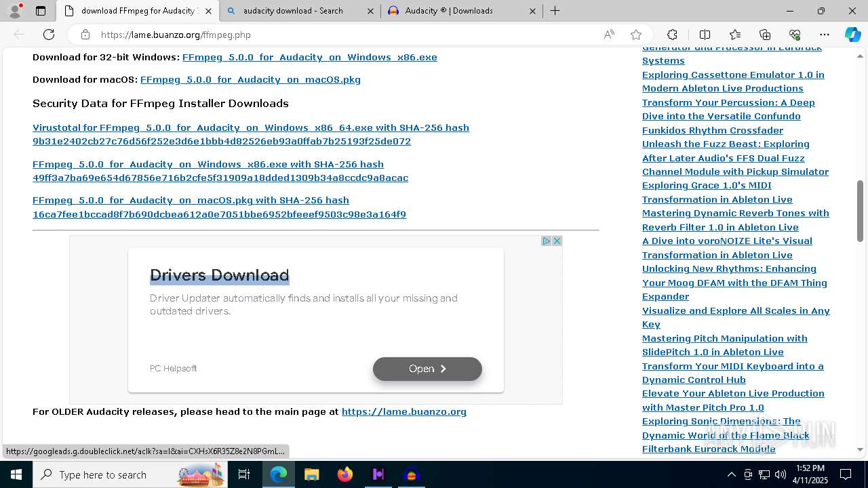This screenshot has height=488, width=868.
Task: Open Mastering Dynamic Reverb Tones article
Action: (x=736, y=220)
